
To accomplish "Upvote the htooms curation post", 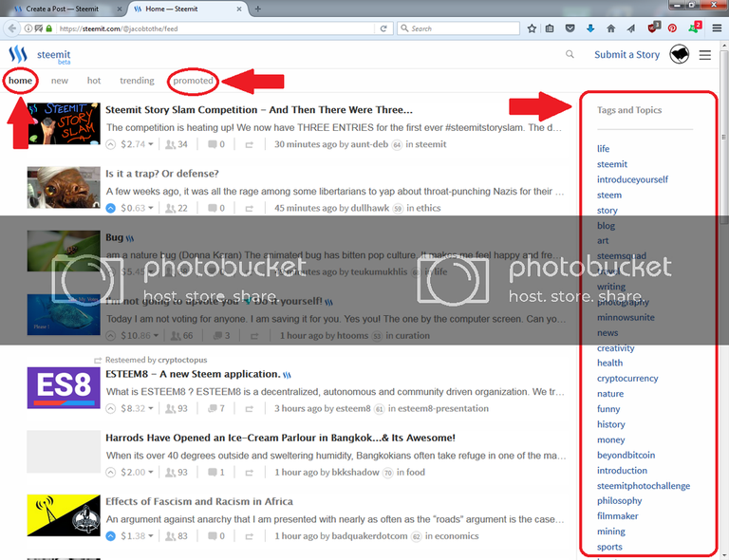I will tap(111, 336).
